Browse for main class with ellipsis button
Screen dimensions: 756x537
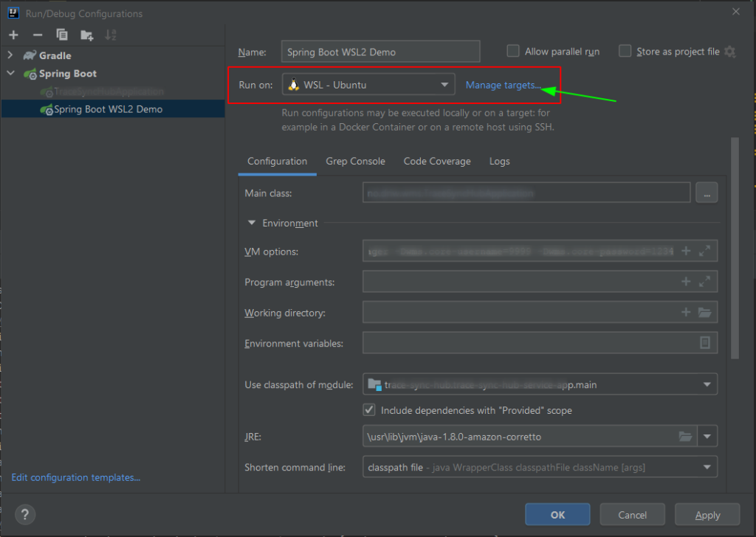click(707, 193)
